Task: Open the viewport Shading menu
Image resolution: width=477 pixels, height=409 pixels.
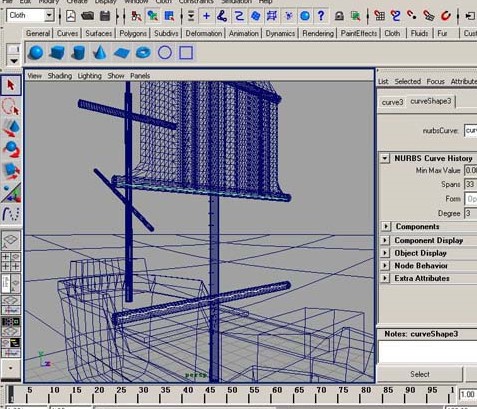Action: tap(60, 76)
